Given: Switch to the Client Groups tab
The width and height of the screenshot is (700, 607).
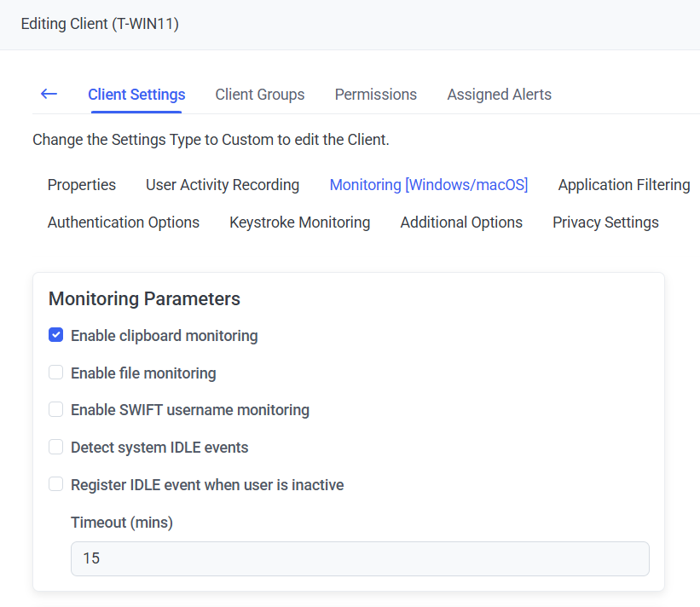Looking at the screenshot, I should (259, 95).
